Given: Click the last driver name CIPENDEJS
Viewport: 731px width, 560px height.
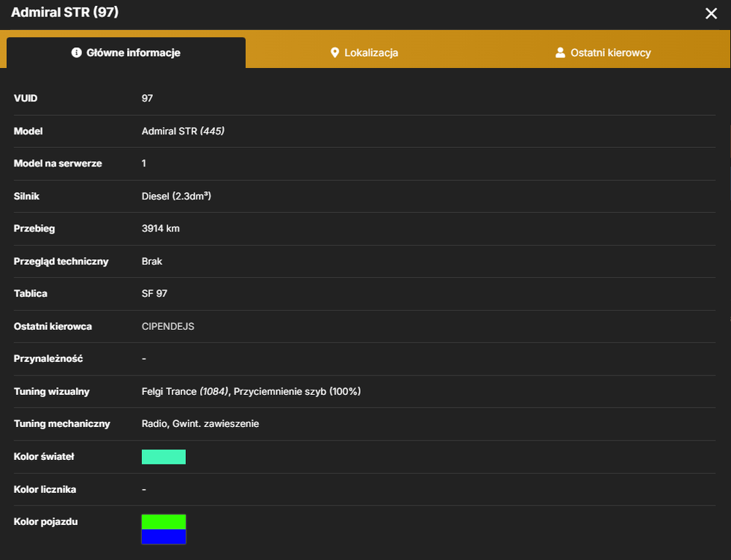Looking at the screenshot, I should click(x=168, y=326).
